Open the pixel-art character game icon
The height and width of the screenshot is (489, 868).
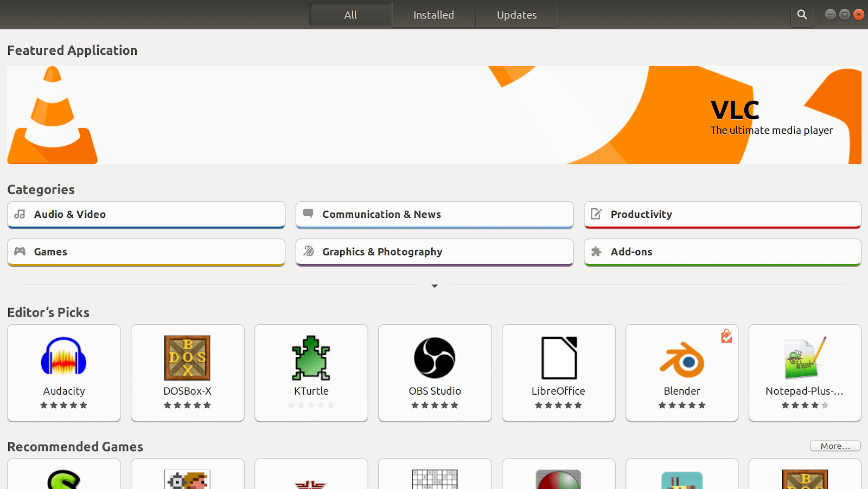coord(187,479)
